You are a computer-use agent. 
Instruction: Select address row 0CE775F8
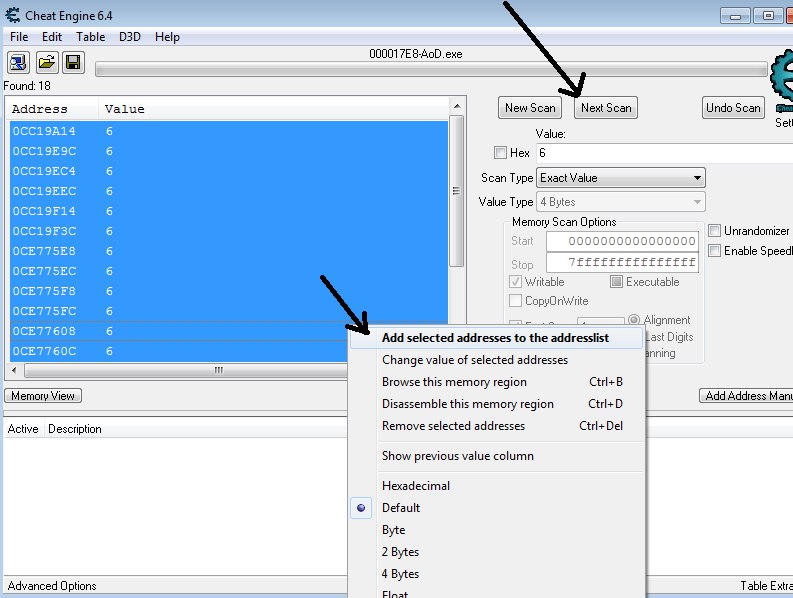[x=229, y=291]
